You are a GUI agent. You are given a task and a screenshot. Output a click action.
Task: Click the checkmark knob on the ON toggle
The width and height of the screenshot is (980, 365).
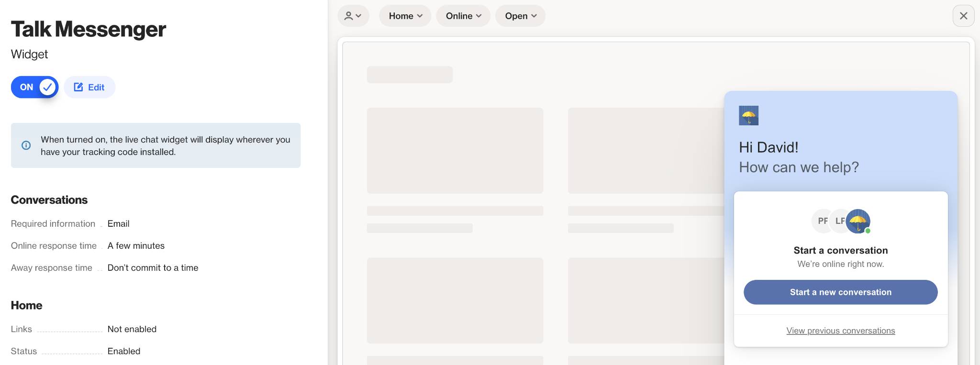pyautogui.click(x=47, y=87)
